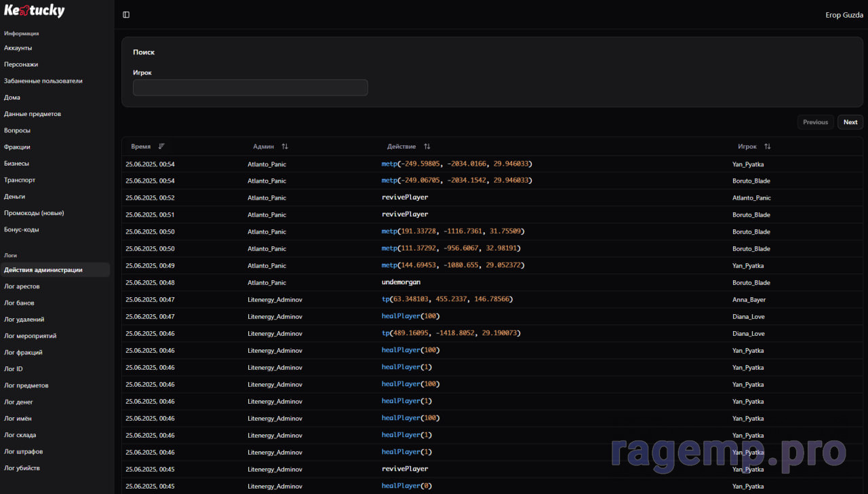
Task: Open Промокоды (новые) page
Action: [35, 213]
